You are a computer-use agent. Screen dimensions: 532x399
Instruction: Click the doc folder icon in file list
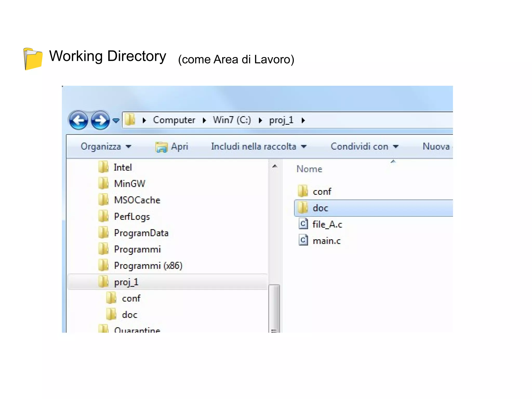(x=303, y=207)
